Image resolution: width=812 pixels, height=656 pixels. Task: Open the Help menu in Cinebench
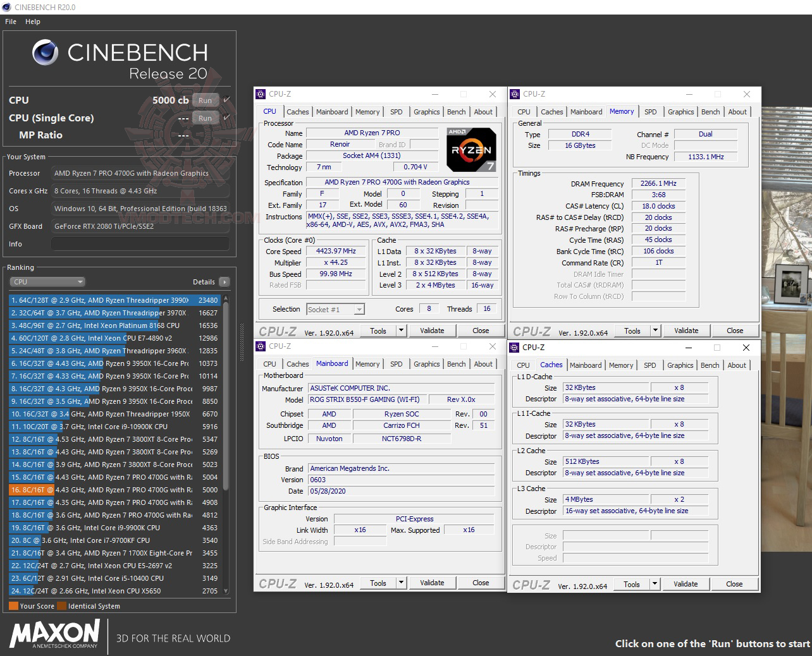[33, 21]
